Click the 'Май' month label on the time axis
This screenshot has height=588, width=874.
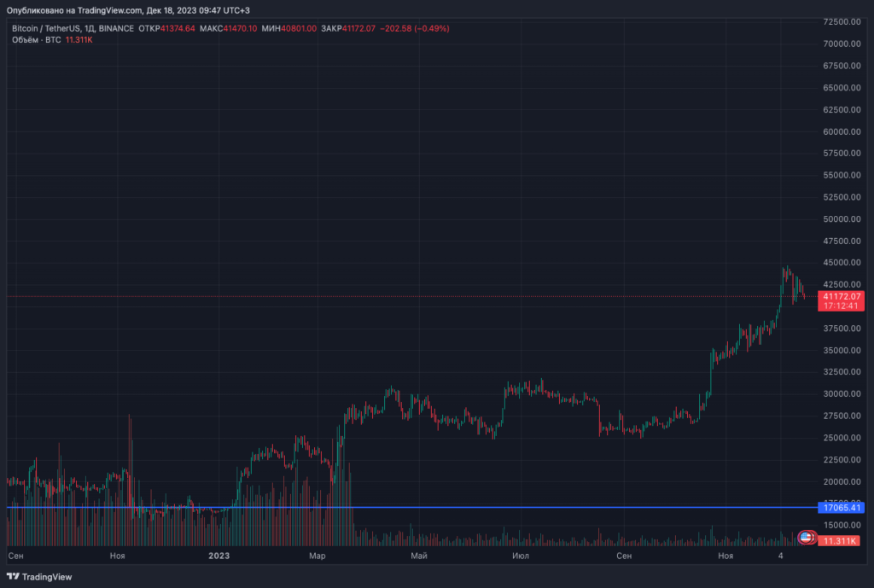coord(417,556)
